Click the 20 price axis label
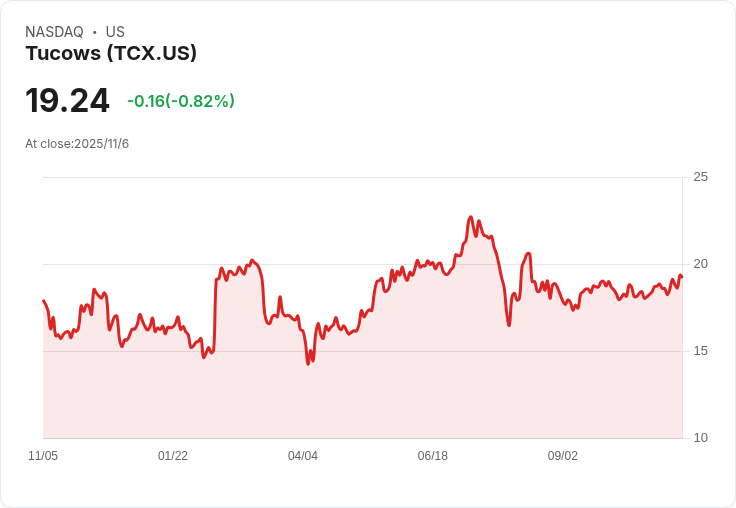Viewport: 736px width, 508px height. click(x=700, y=264)
